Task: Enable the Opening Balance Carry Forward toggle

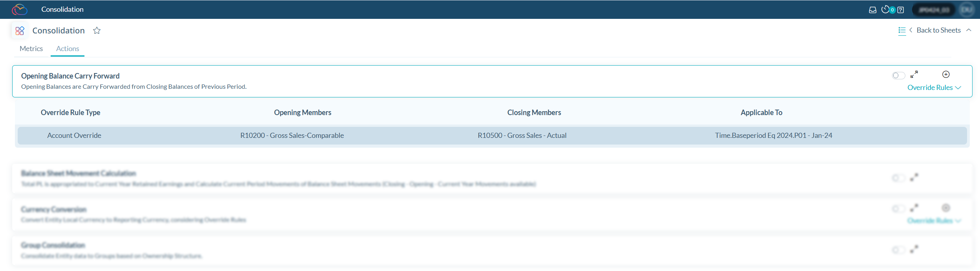Action: click(x=898, y=75)
